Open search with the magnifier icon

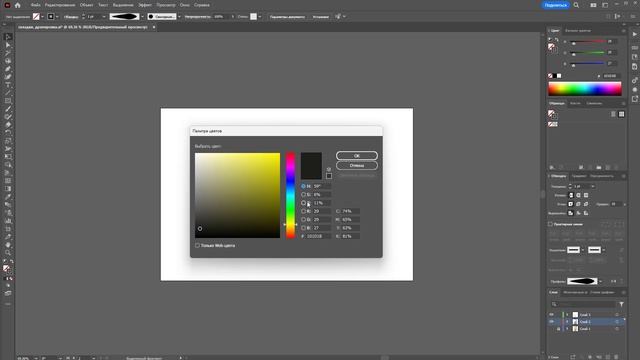pos(576,5)
